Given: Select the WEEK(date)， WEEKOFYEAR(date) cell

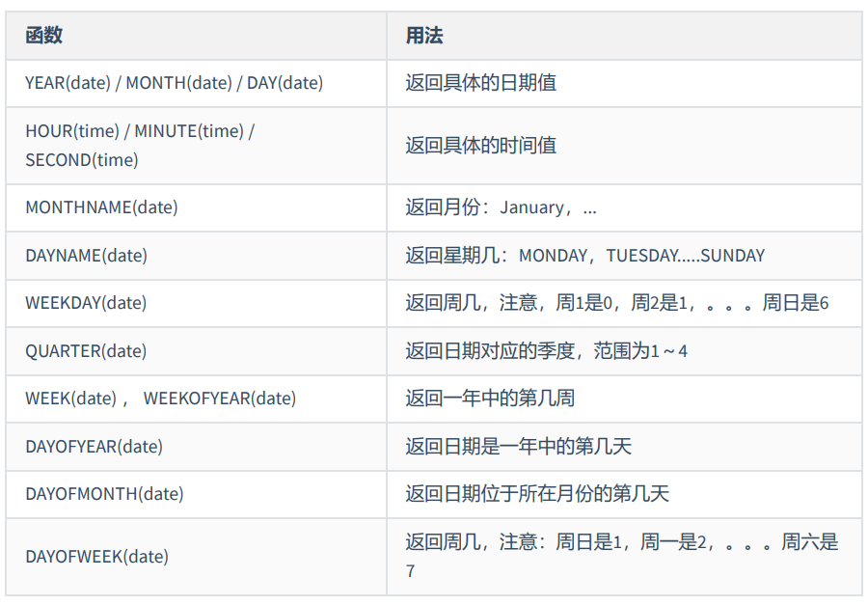Looking at the screenshot, I should tap(160, 399).
